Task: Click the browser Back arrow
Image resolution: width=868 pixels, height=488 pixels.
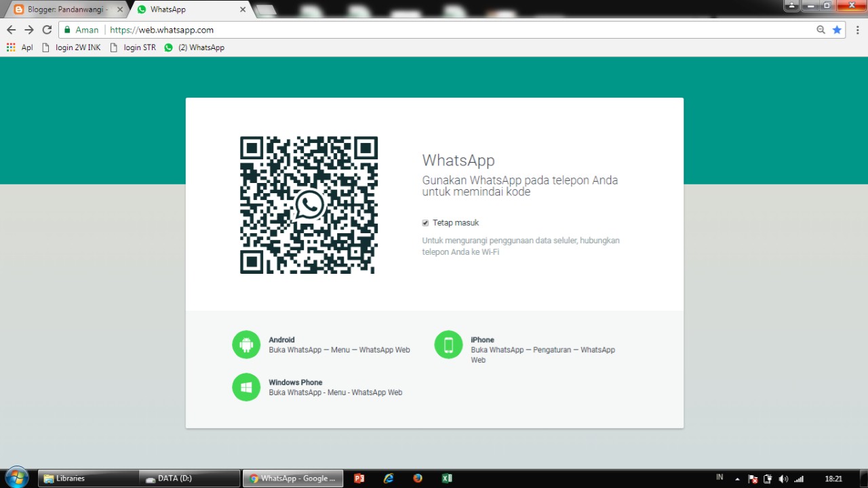Action: (x=11, y=30)
